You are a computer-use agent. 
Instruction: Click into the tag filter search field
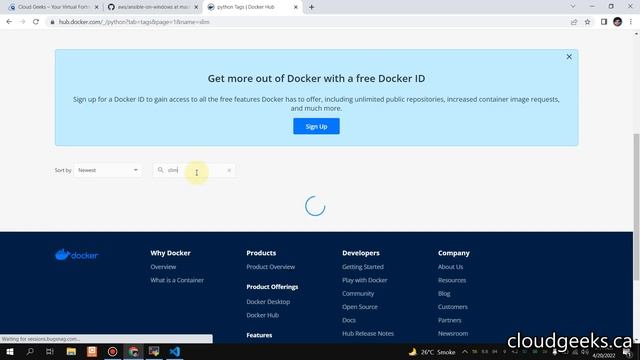click(194, 170)
